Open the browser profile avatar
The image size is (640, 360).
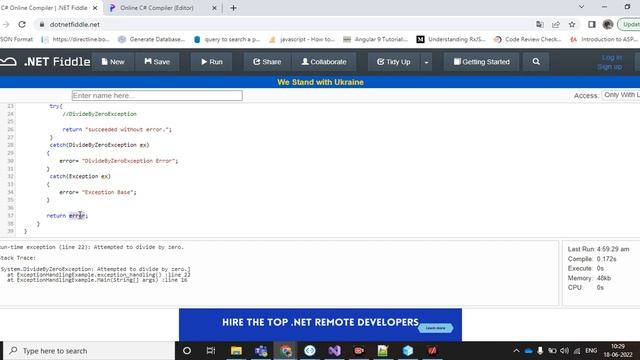608,24
